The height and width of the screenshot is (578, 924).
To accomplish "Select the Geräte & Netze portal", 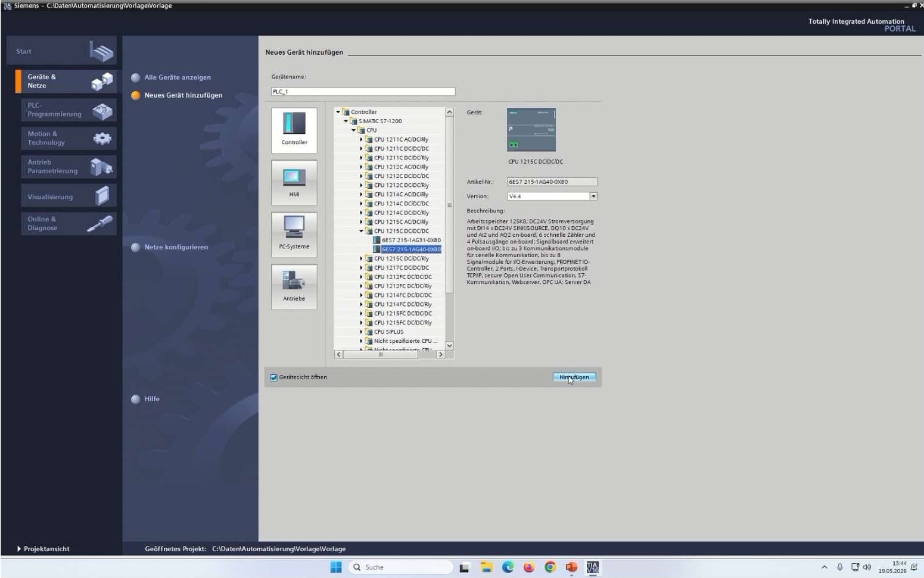I will [x=66, y=82].
